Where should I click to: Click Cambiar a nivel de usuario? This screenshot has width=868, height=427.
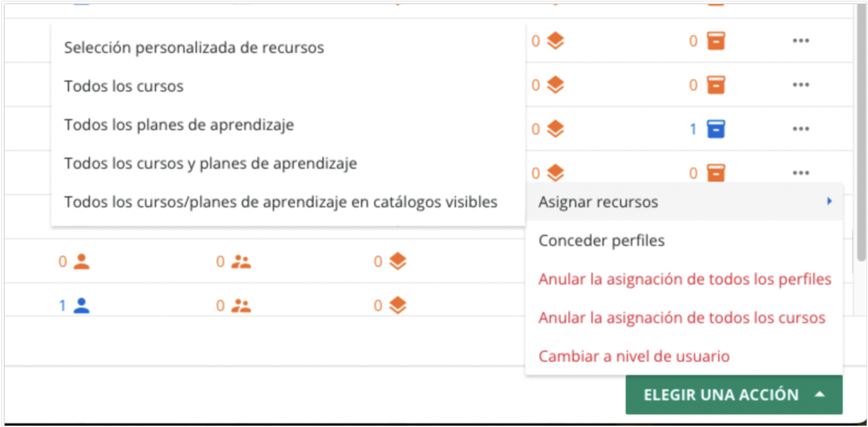(x=634, y=357)
